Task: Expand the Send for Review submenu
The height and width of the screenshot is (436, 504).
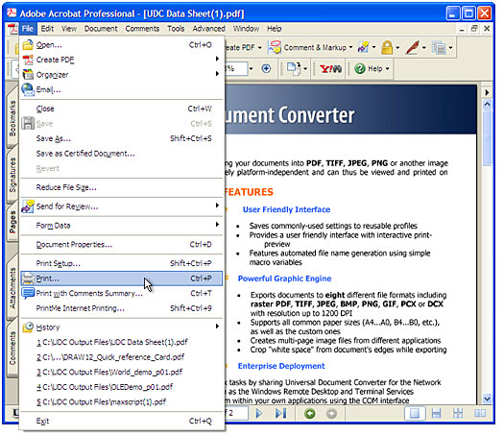Action: pos(122,206)
